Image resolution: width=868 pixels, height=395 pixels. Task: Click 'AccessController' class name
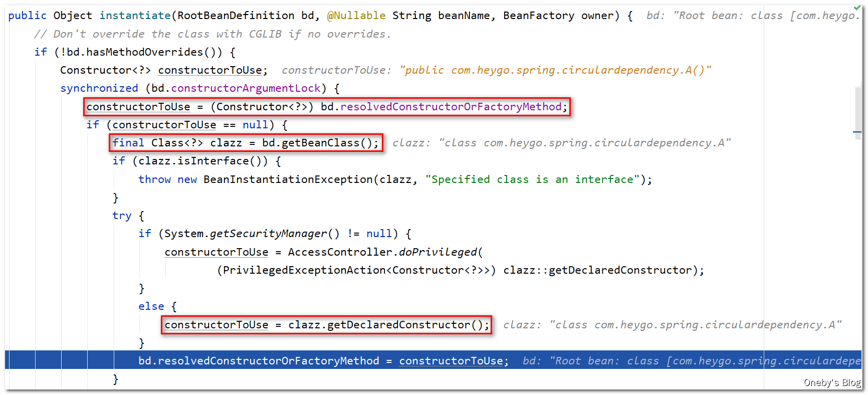point(340,252)
